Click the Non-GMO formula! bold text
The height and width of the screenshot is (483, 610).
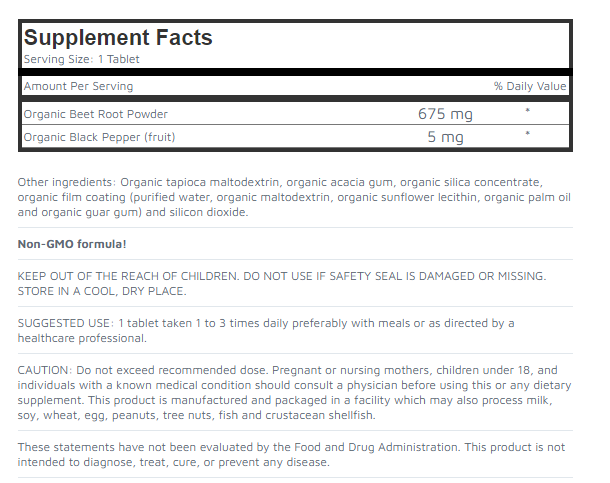72,244
